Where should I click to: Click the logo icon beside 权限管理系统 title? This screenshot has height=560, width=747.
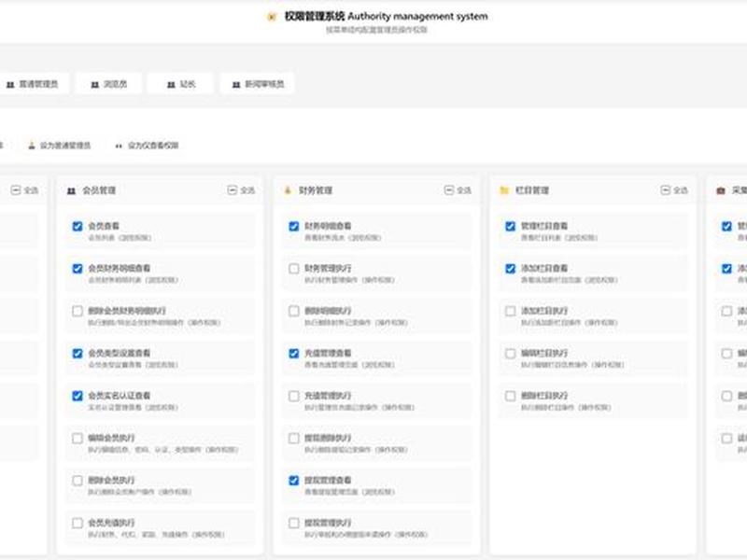272,17
